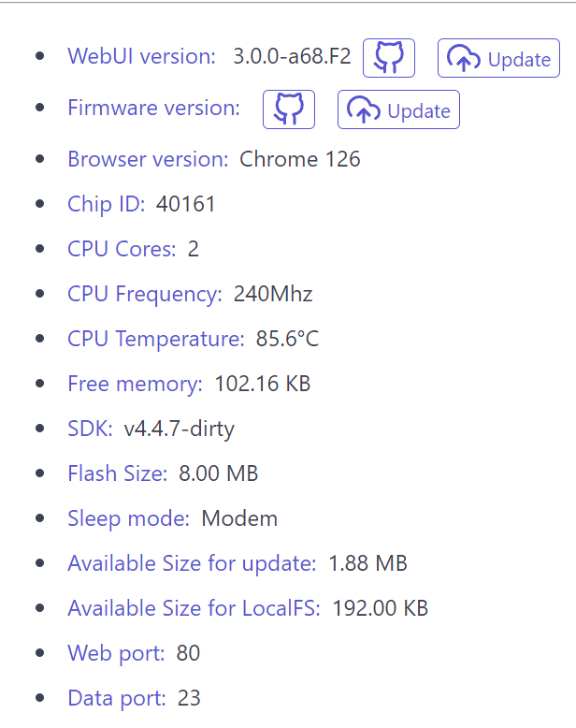The image size is (576, 728).
Task: Click the Web port 80 entry
Action: 134,653
